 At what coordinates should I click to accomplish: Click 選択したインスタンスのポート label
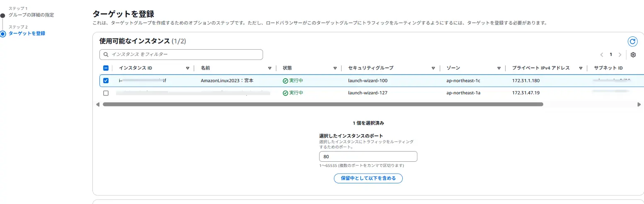pyautogui.click(x=351, y=136)
